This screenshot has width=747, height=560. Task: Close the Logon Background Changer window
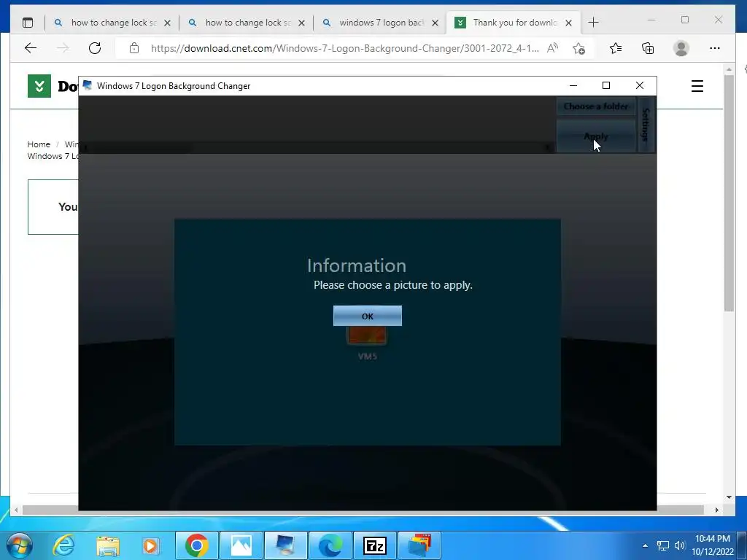(x=640, y=86)
